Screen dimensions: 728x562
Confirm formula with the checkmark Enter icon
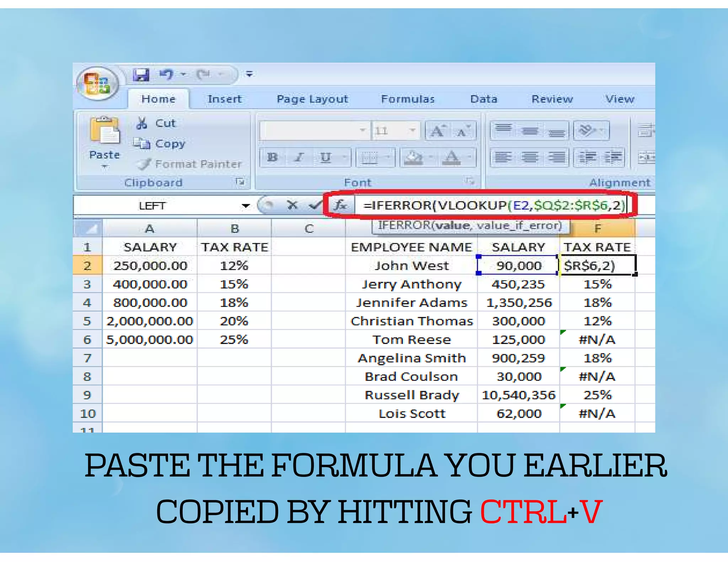pyautogui.click(x=315, y=205)
